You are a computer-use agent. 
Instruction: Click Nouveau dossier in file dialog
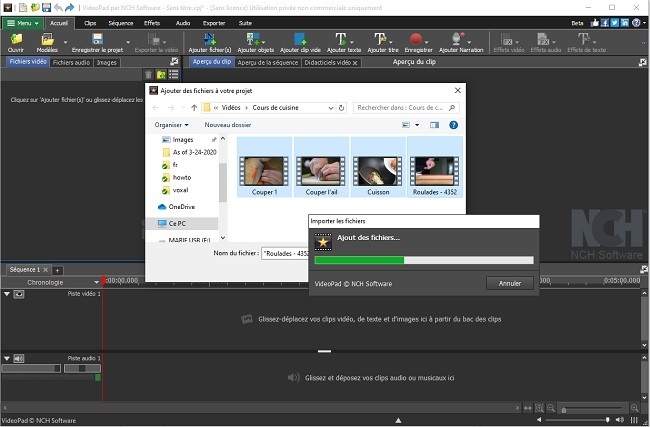[228, 125]
